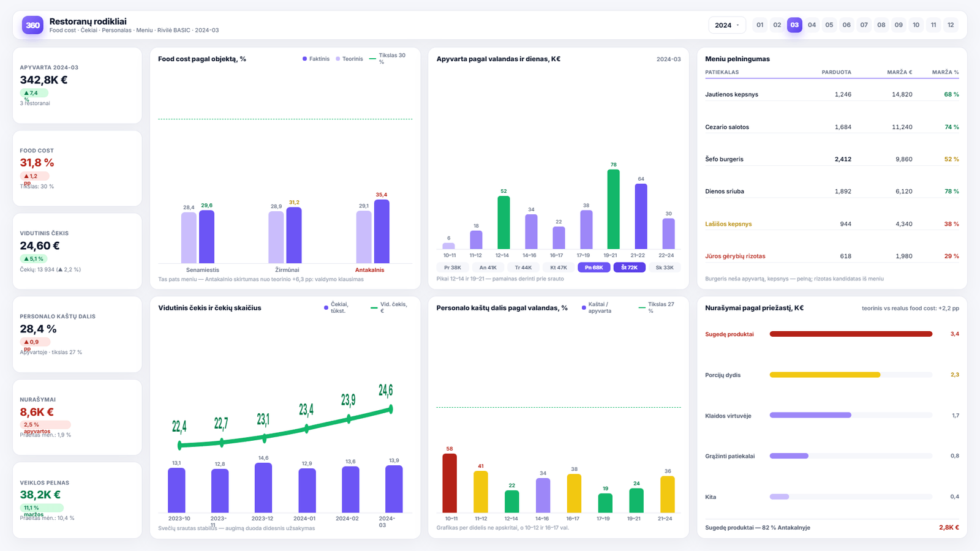Sort by MARŽA € column header
Image resolution: width=980 pixels, height=551 pixels.
(900, 72)
